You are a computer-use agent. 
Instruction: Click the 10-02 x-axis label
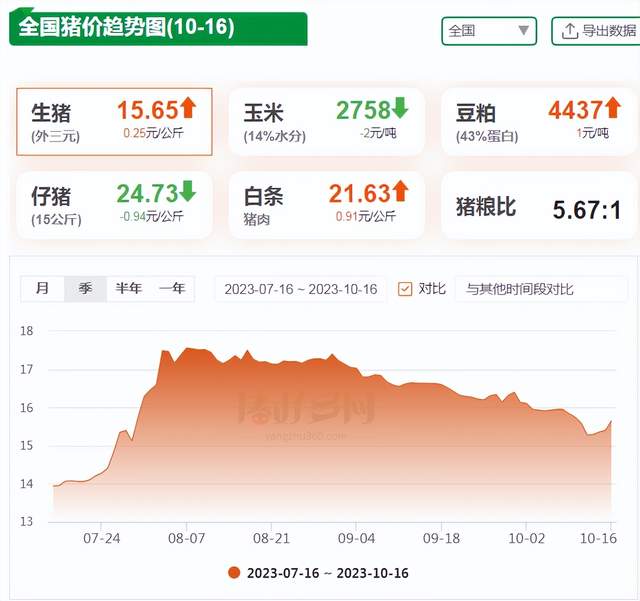pos(527,538)
